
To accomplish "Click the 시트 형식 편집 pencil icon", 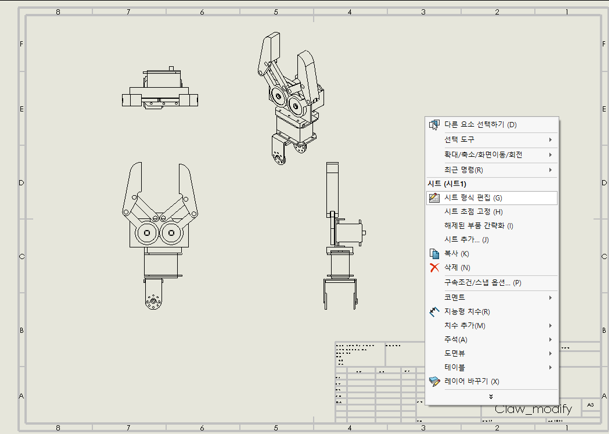I will (x=434, y=198).
